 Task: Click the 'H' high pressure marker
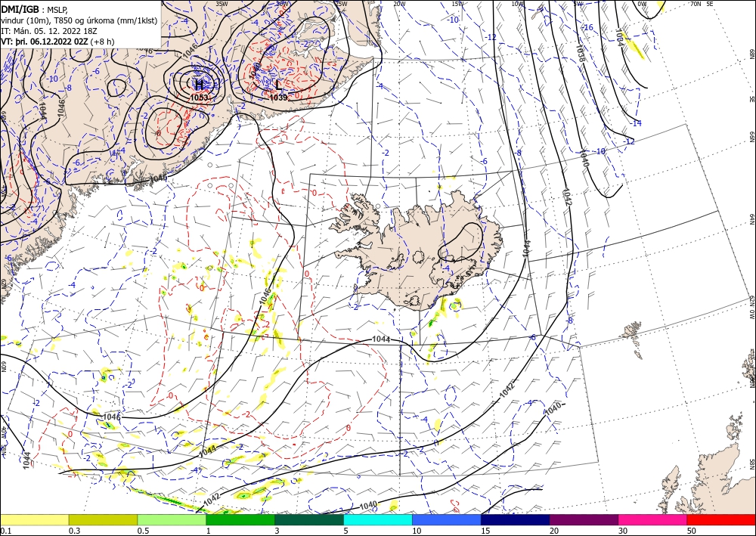click(x=199, y=85)
